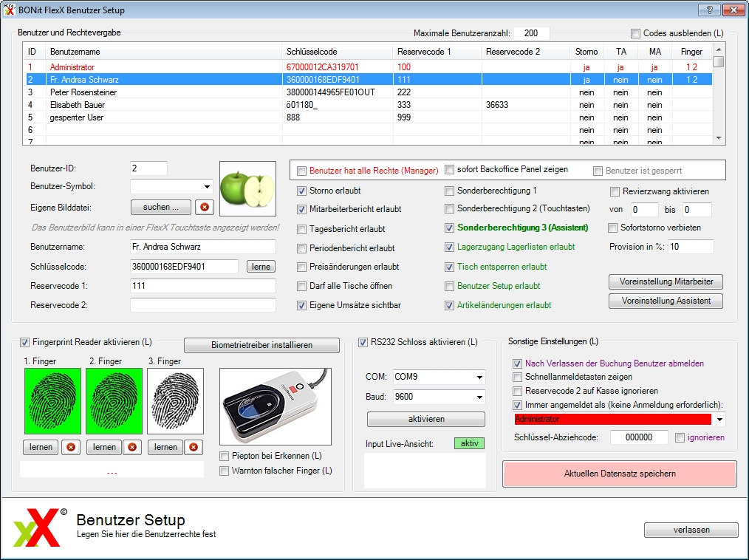The width and height of the screenshot is (749, 560).
Task: Click the Maximale Benutzeranzahl field
Action: [532, 33]
